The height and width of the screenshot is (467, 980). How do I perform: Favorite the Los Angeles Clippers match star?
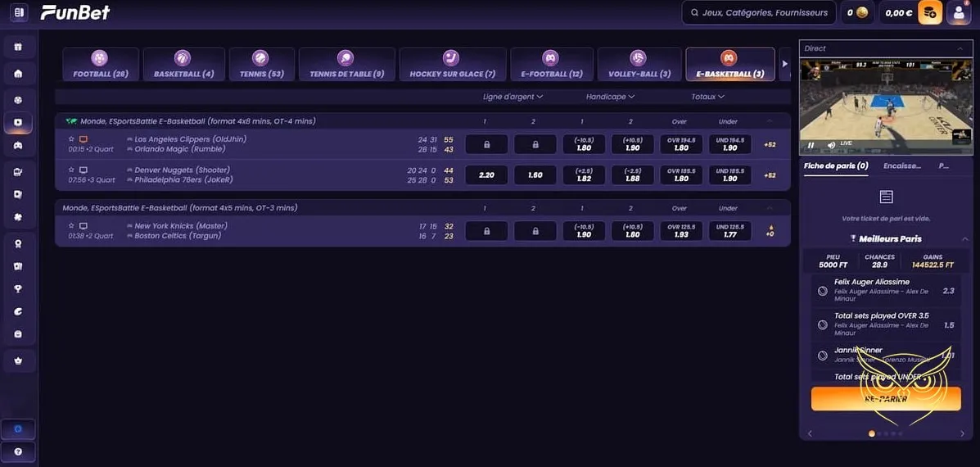[x=71, y=139]
